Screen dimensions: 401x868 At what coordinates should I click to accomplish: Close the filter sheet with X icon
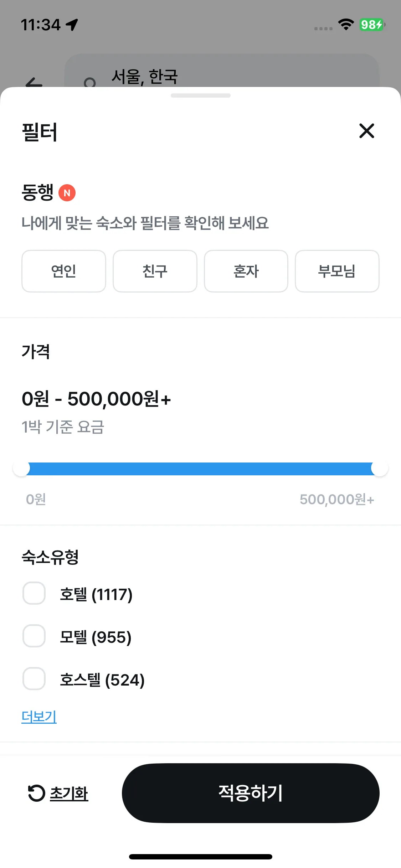pos(366,131)
